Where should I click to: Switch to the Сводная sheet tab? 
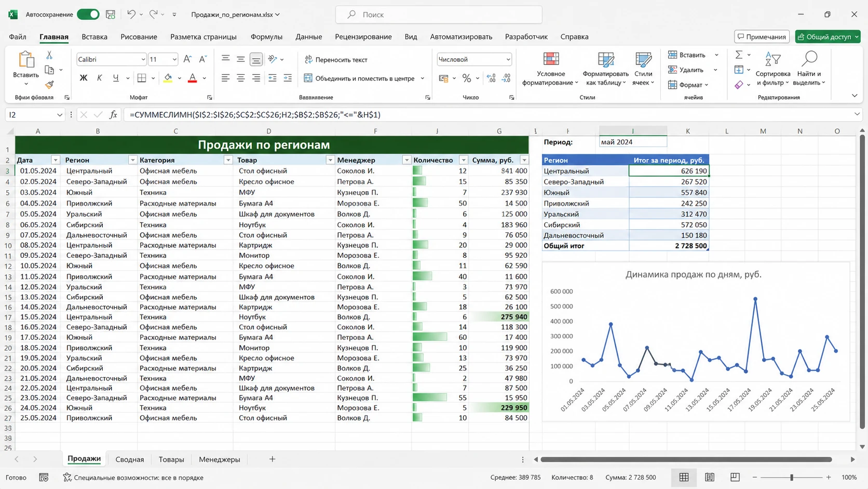pyautogui.click(x=129, y=459)
